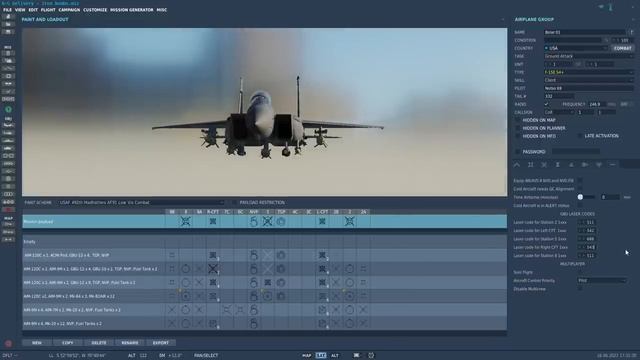Image resolution: width=640 pixels, height=360 pixels.
Task: Click TGP pod icon in Mission payload row
Action: (281, 222)
